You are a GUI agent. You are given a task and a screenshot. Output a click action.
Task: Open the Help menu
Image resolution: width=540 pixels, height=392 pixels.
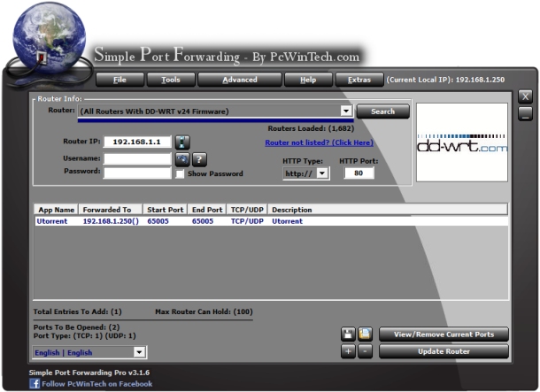[x=308, y=80]
